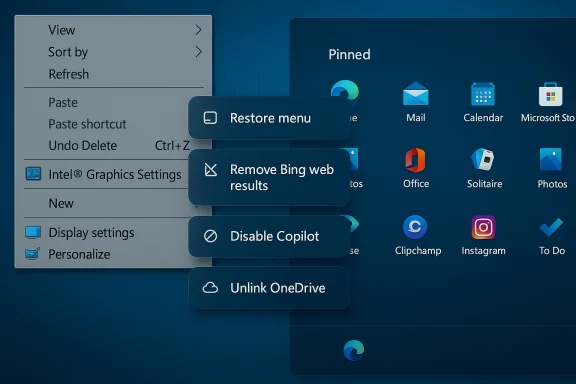The width and height of the screenshot is (576, 384).
Task: Open the To Do checkmark icon
Action: coord(551,227)
